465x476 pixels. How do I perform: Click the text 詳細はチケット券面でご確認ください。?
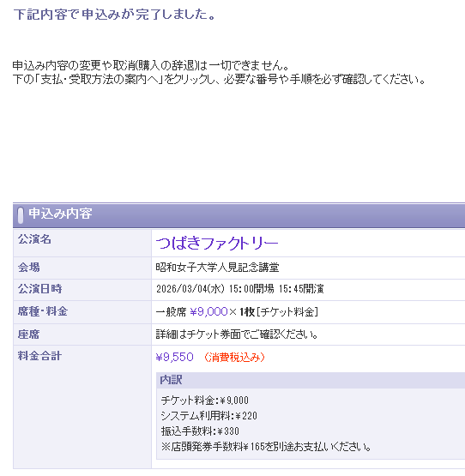(237, 334)
